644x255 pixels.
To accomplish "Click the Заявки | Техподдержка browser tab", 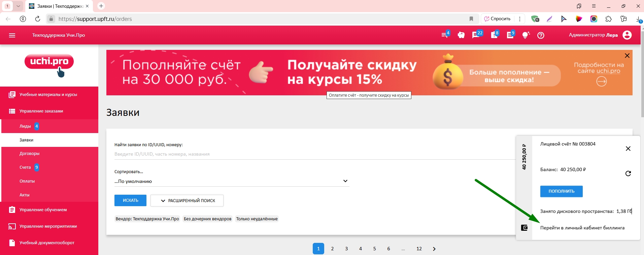I will (x=59, y=6).
